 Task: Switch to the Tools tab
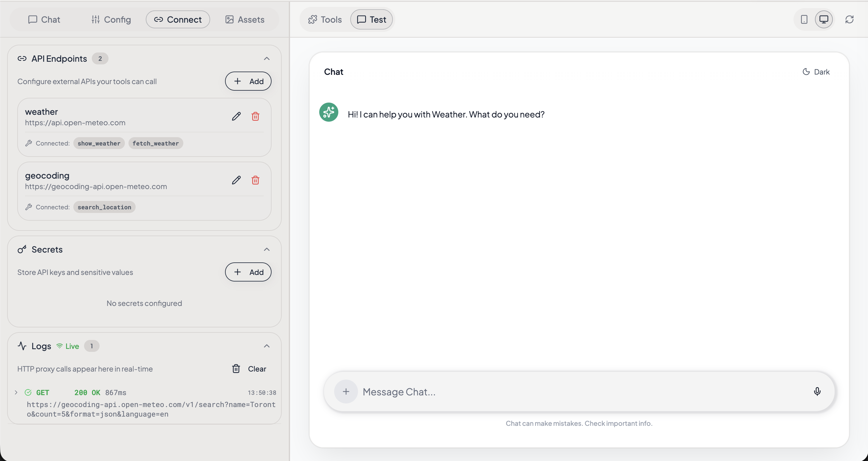coord(325,20)
